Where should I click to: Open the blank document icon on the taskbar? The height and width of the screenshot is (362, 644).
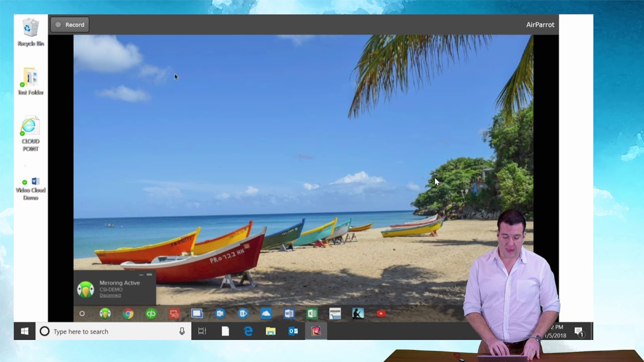(x=225, y=331)
